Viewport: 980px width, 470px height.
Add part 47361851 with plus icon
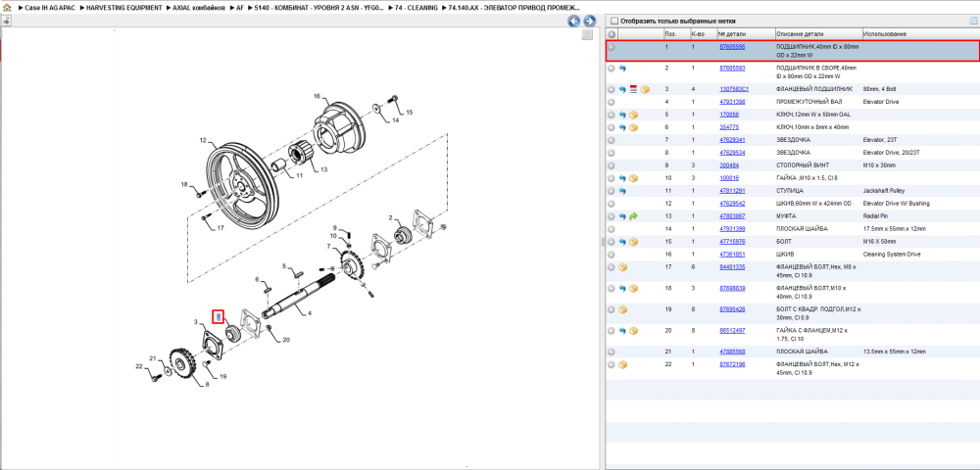[612, 255]
